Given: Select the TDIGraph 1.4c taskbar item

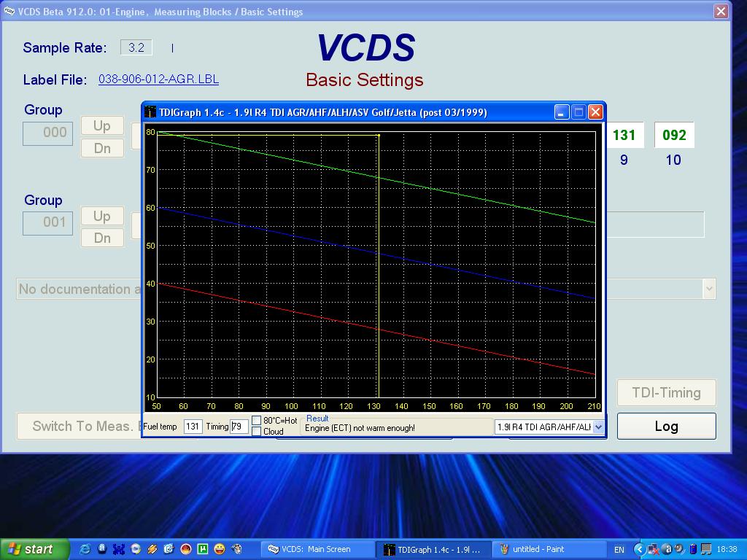Looking at the screenshot, I should (433, 549).
